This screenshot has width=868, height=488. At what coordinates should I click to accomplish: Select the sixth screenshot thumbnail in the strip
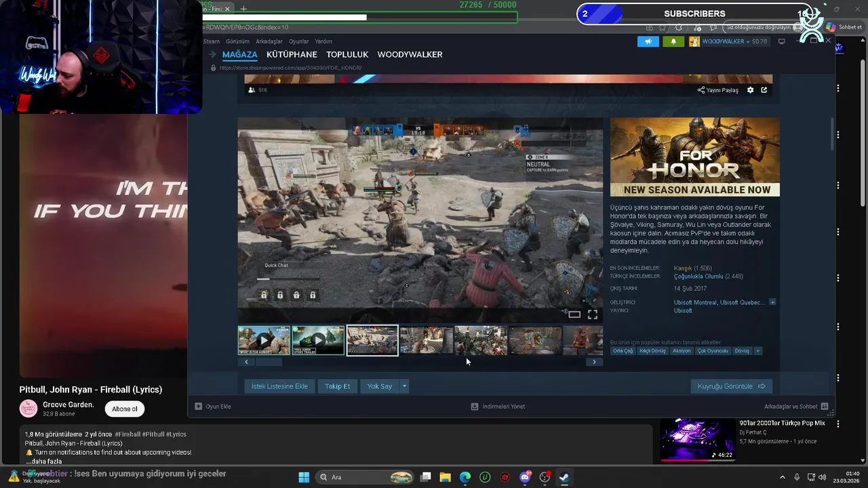coord(535,340)
